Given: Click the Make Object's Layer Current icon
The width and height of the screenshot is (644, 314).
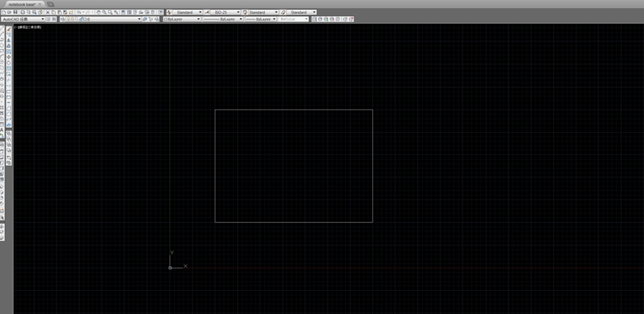Looking at the screenshot, I should point(144,19).
